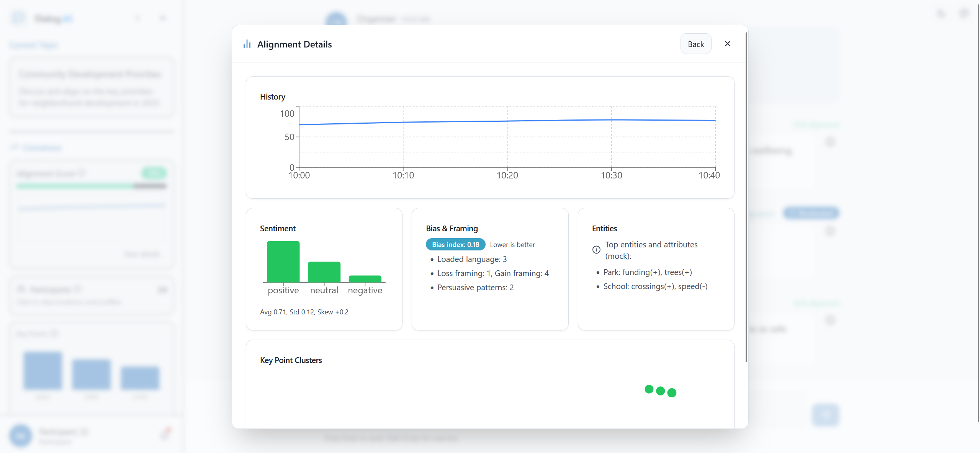Click the info icon in the Entities panel
Screen dimensions: 980x453
(x=596, y=250)
